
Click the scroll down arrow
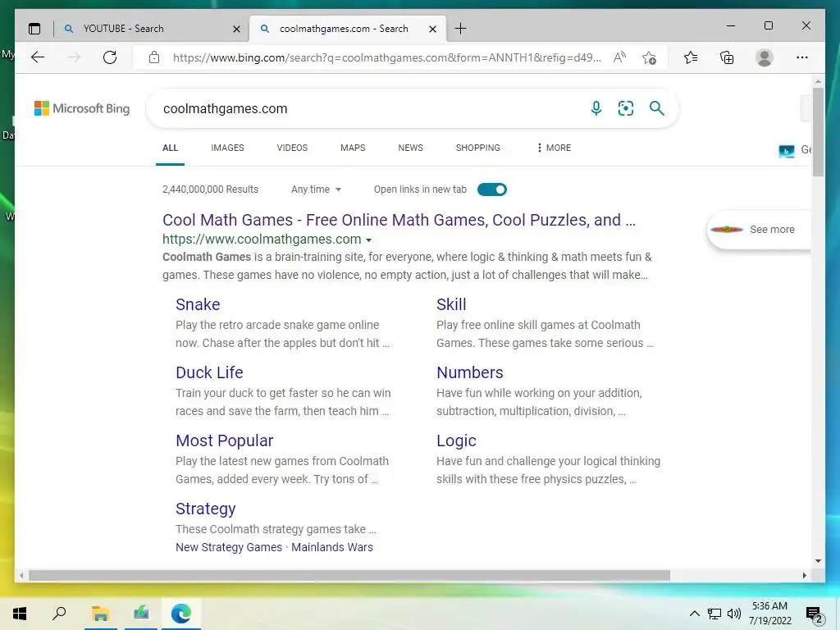point(818,561)
